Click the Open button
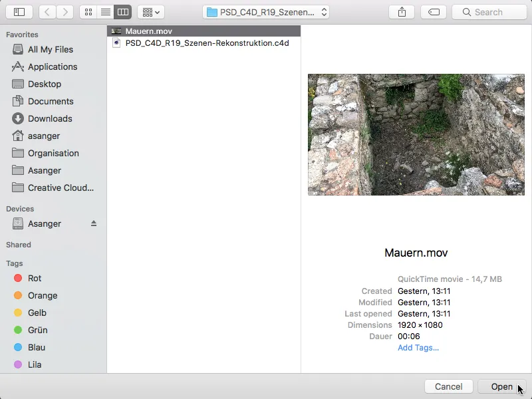 click(502, 386)
